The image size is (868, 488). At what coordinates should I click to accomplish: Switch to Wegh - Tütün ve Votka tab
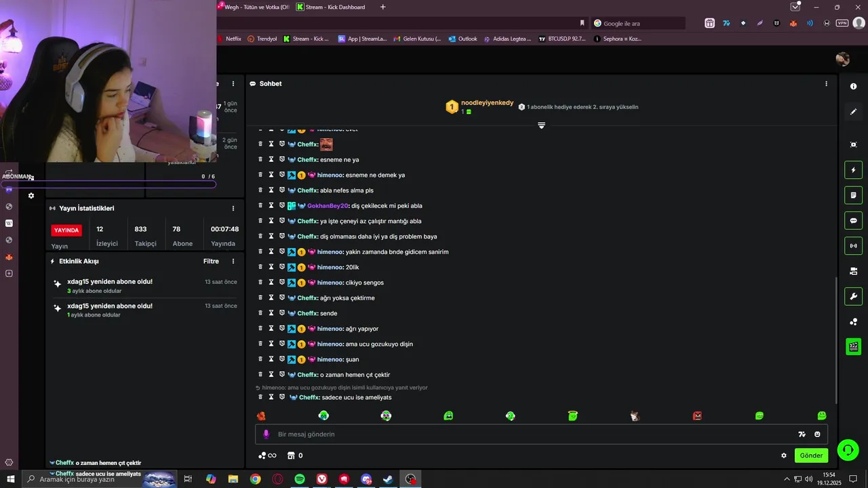(252, 7)
